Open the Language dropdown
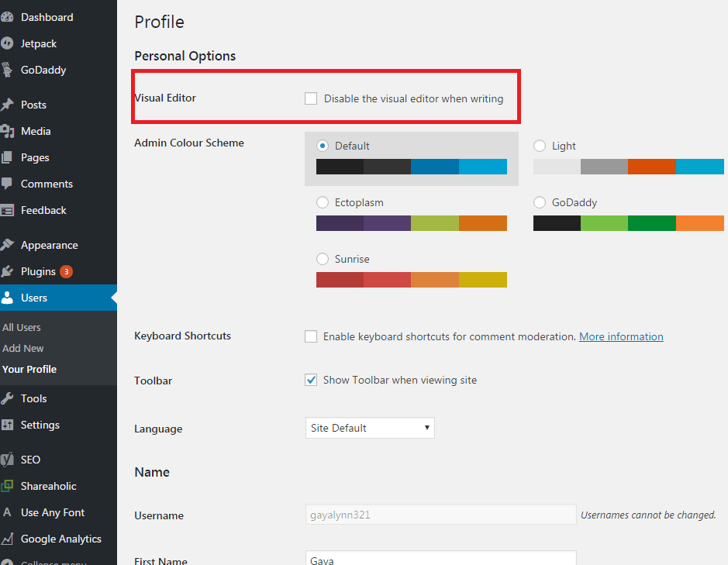 [370, 427]
